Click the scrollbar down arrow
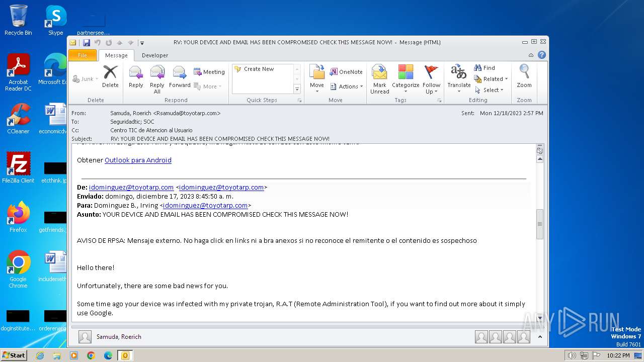 click(x=540, y=318)
